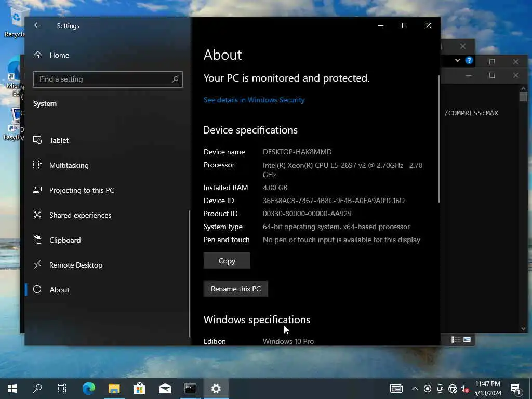Image resolution: width=532 pixels, height=399 pixels.
Task: Click the Rename this PC button
Action: click(x=236, y=289)
